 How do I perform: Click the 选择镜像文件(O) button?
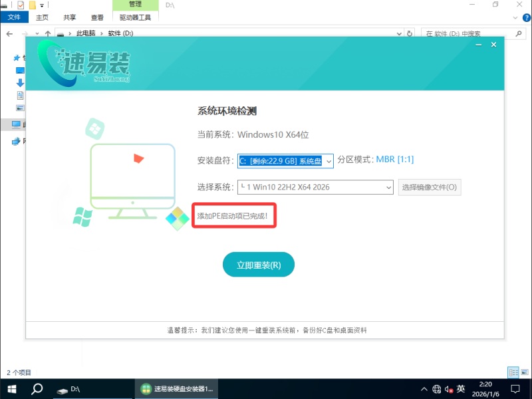(430, 188)
